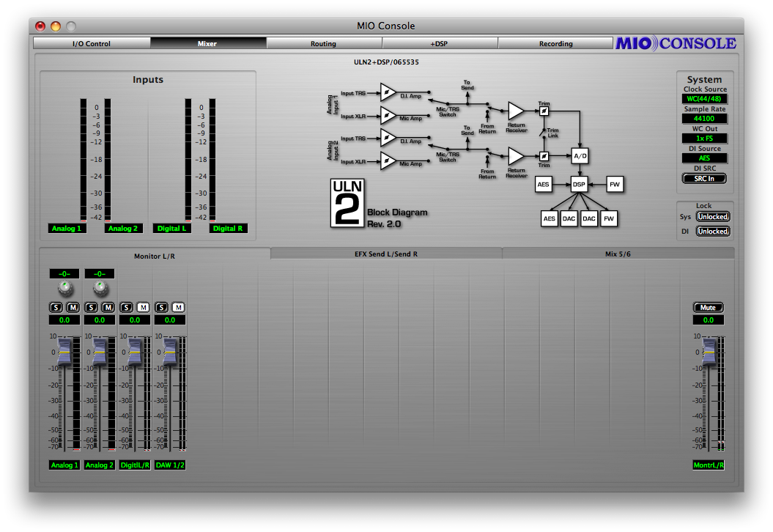Click the Analog 1 channel fader
The height and width of the screenshot is (532, 773).
64,352
